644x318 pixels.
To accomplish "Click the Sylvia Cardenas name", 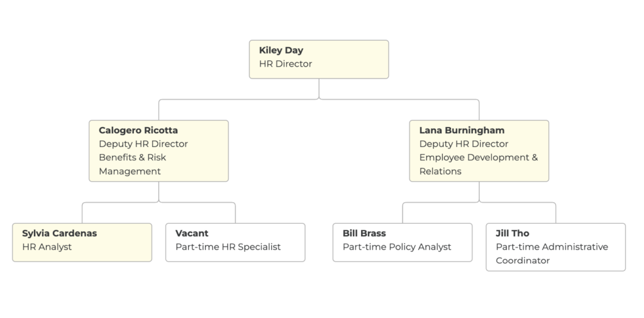I will pos(59,233).
